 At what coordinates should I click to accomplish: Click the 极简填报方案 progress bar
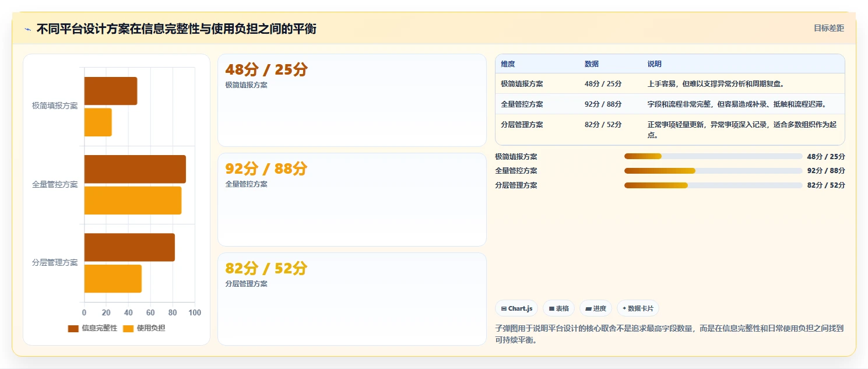(x=714, y=156)
